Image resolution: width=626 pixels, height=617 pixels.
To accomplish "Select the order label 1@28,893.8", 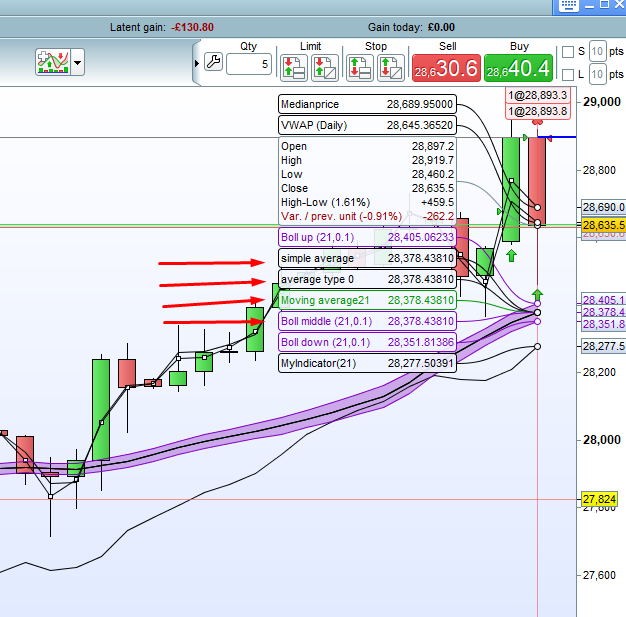I will coord(538,111).
